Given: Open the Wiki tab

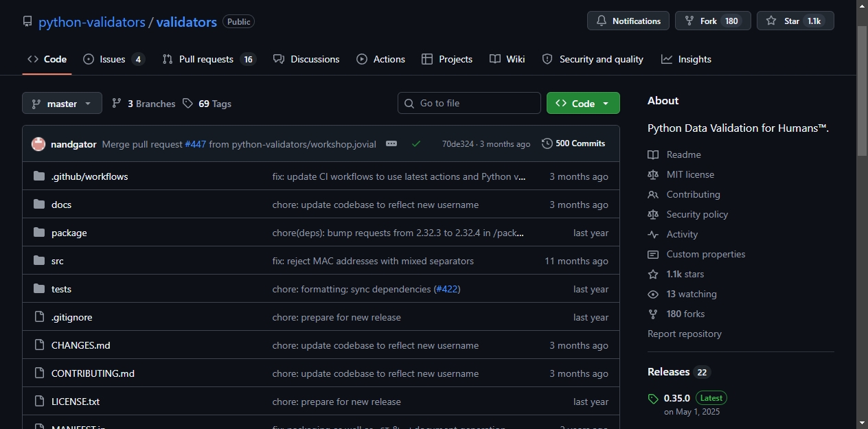Looking at the screenshot, I should click(507, 59).
